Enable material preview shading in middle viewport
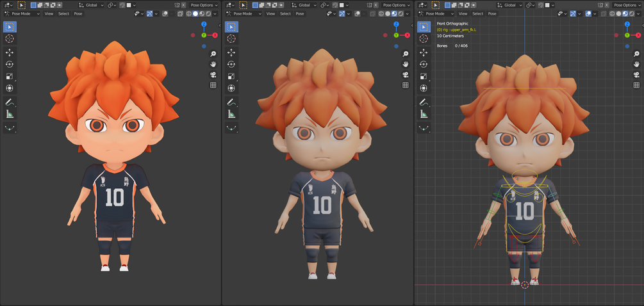Screen dimensions: 644x306 (x=394, y=13)
